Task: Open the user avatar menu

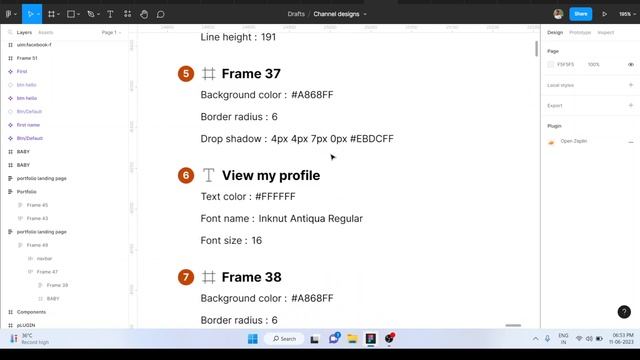Action: click(x=558, y=14)
